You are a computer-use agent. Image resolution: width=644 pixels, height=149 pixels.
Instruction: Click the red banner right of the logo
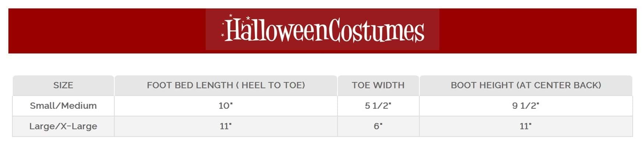click(x=537, y=31)
